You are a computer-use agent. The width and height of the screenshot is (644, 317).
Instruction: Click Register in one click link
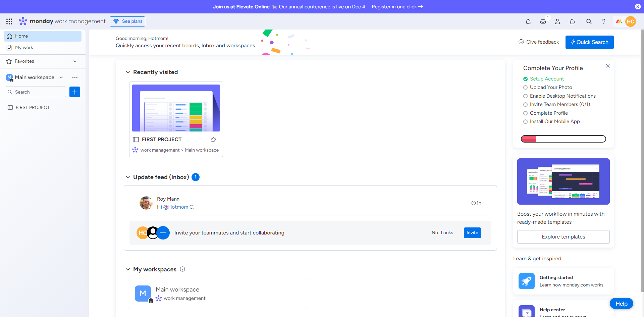[x=397, y=7]
